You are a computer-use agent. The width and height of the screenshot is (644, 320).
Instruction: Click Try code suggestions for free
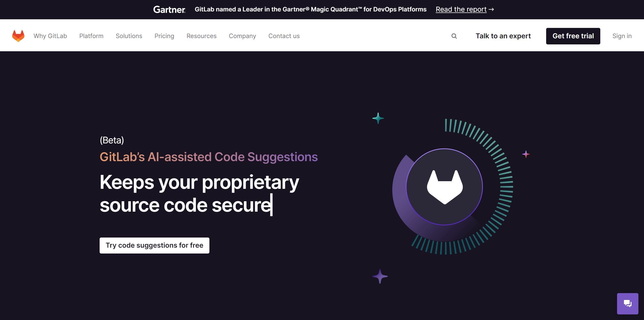pos(154,245)
